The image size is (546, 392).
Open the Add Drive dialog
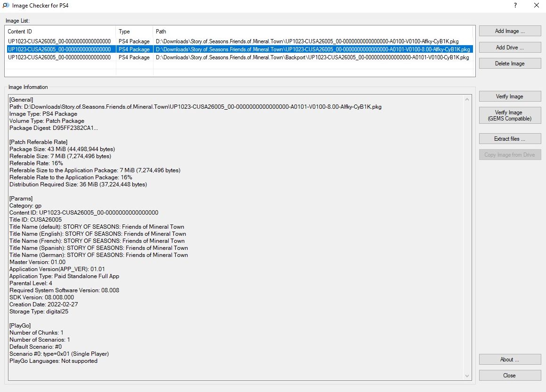click(x=510, y=48)
